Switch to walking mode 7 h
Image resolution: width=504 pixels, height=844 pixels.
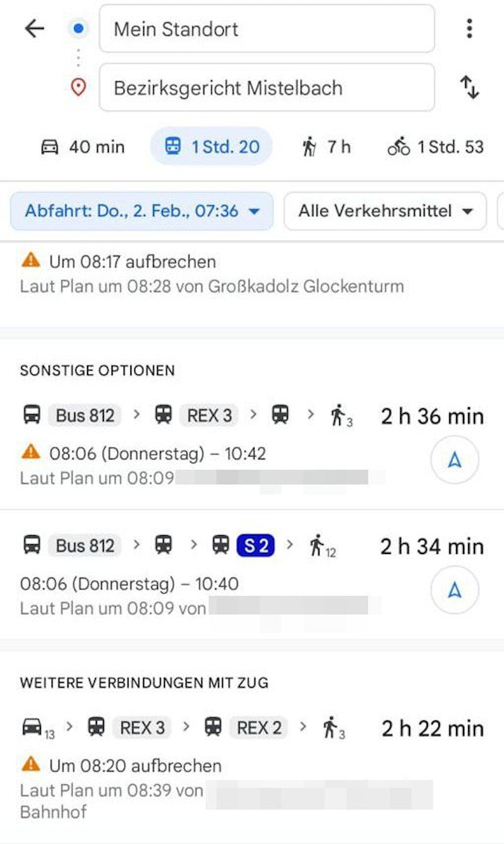coord(326,147)
